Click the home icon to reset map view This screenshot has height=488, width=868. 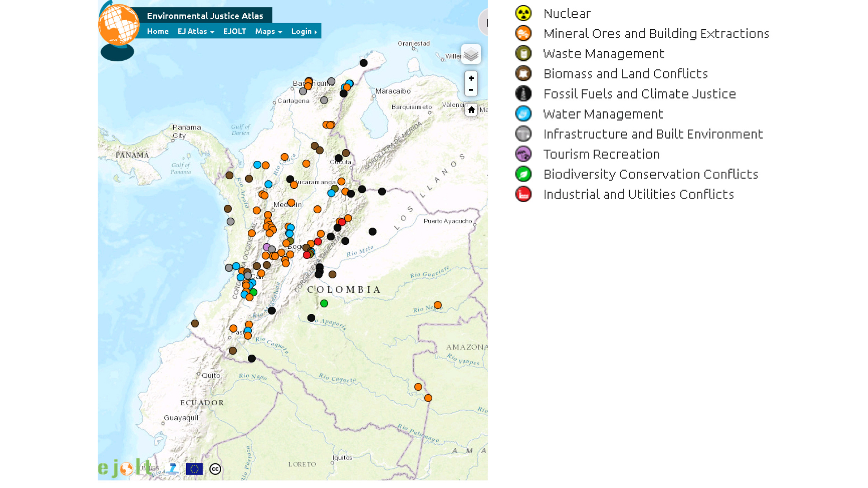click(x=471, y=110)
